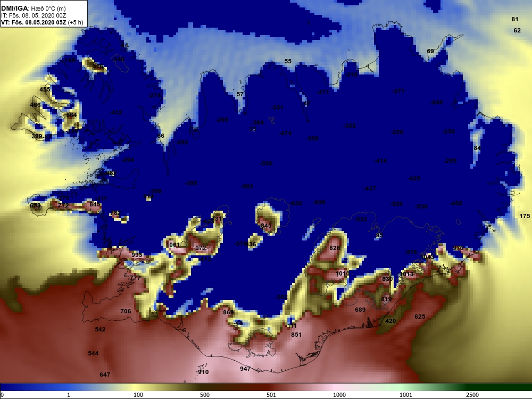
Task: Click the map value '993'
Action: [137, 255]
